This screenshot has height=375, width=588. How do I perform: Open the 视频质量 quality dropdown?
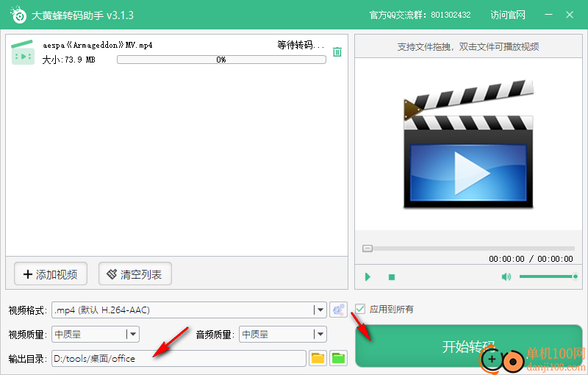132,334
